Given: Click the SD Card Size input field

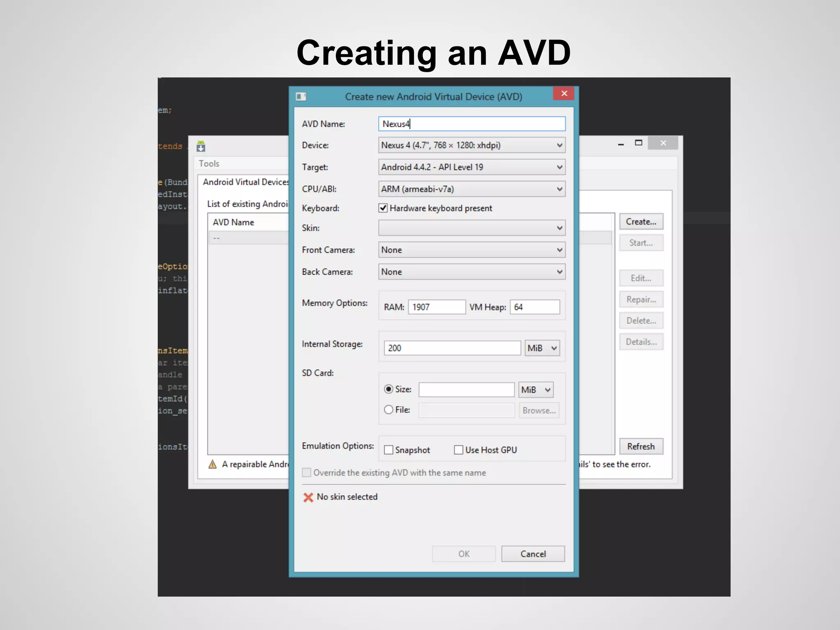Looking at the screenshot, I should coord(466,390).
